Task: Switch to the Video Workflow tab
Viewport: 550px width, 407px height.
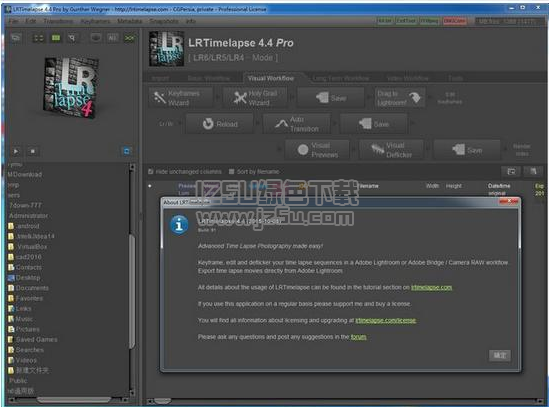Action: point(407,78)
